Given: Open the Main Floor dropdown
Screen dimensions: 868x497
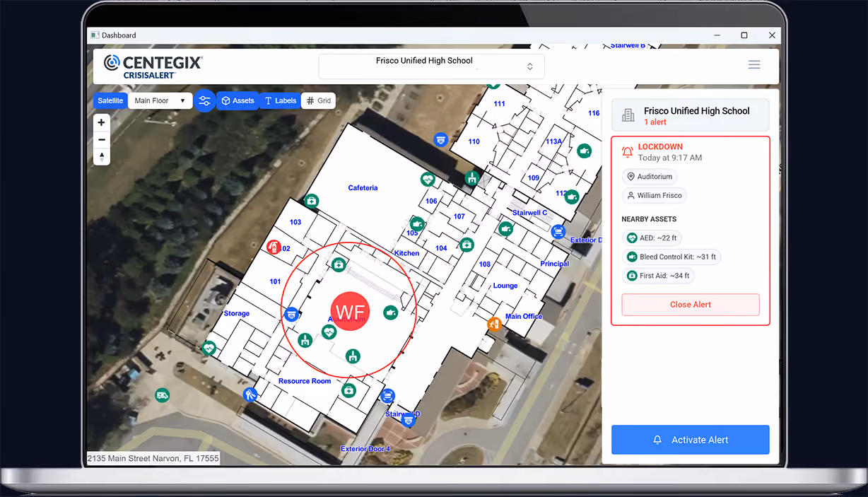Looking at the screenshot, I should pyautogui.click(x=160, y=101).
